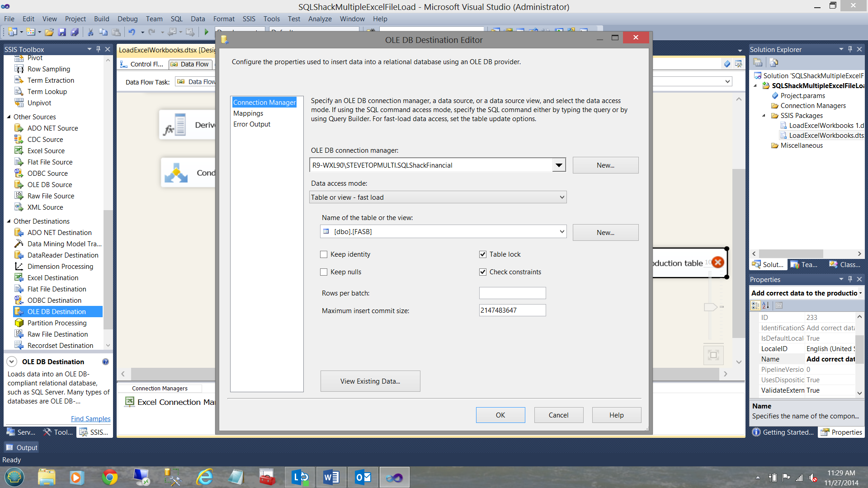Click the Find Samples link

click(x=90, y=418)
